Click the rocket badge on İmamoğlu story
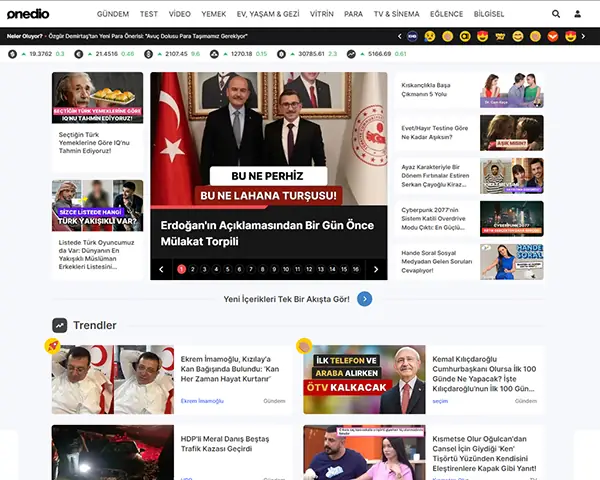This screenshot has width=600, height=480. [x=52, y=346]
